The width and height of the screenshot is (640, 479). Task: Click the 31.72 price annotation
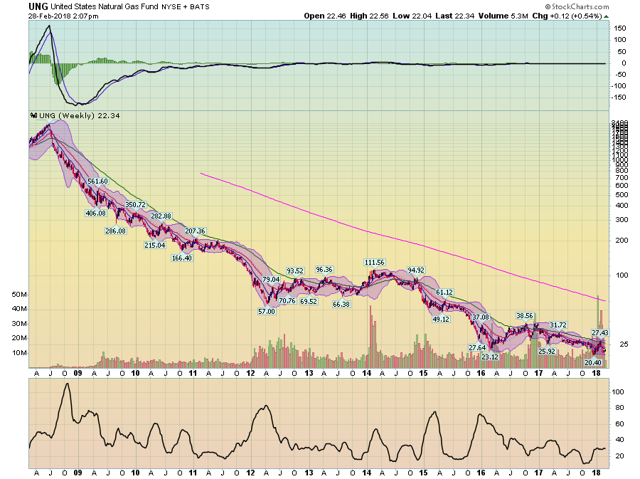(558, 325)
